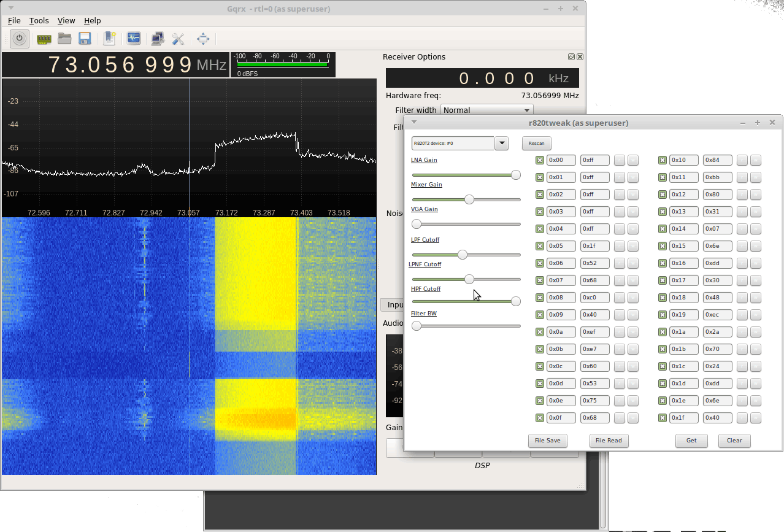This screenshot has width=784, height=532.
Task: Open the View menu
Action: tap(66, 20)
